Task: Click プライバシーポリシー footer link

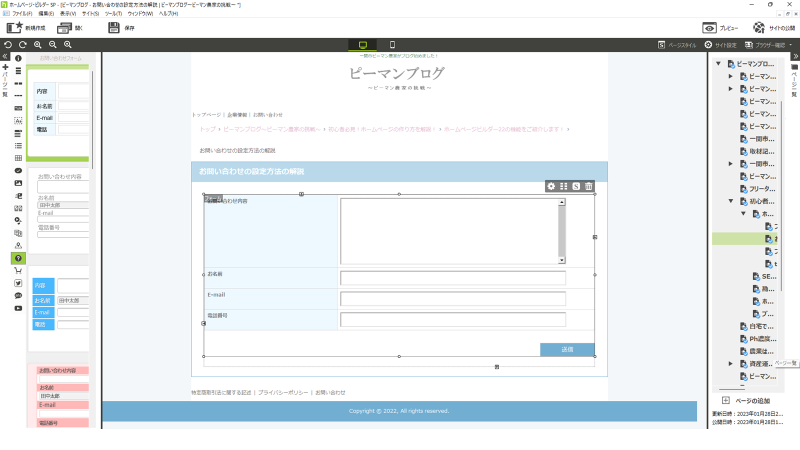Action: click(283, 393)
